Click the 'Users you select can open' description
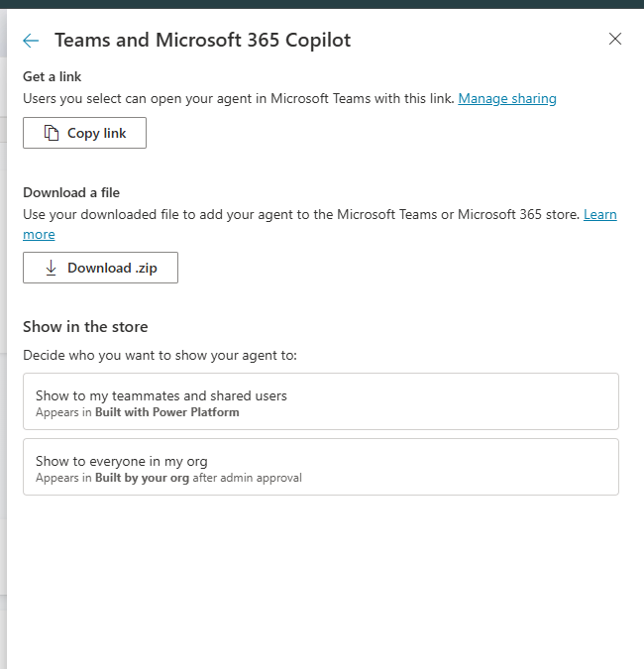Viewport: 644px width, 669px height. click(238, 98)
